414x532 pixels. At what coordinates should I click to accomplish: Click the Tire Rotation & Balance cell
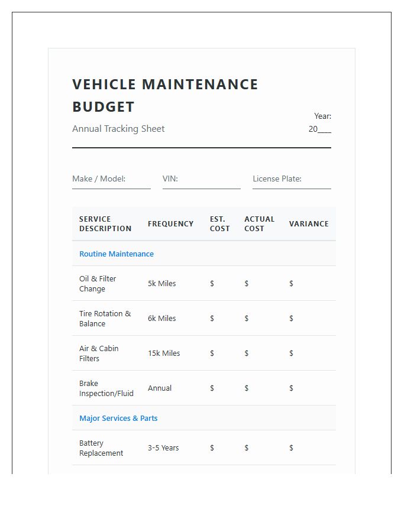tap(106, 318)
